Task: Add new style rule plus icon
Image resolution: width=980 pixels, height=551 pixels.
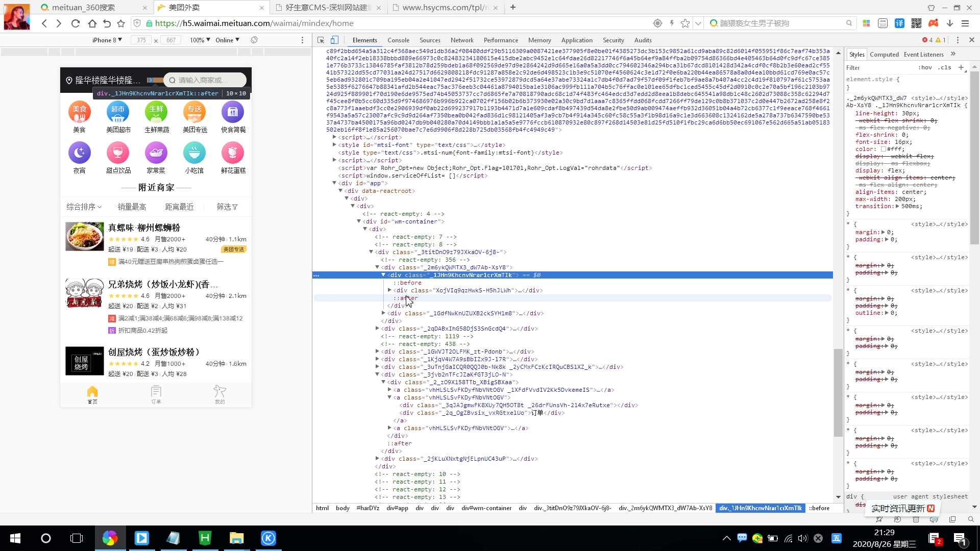Action: pos(961,67)
